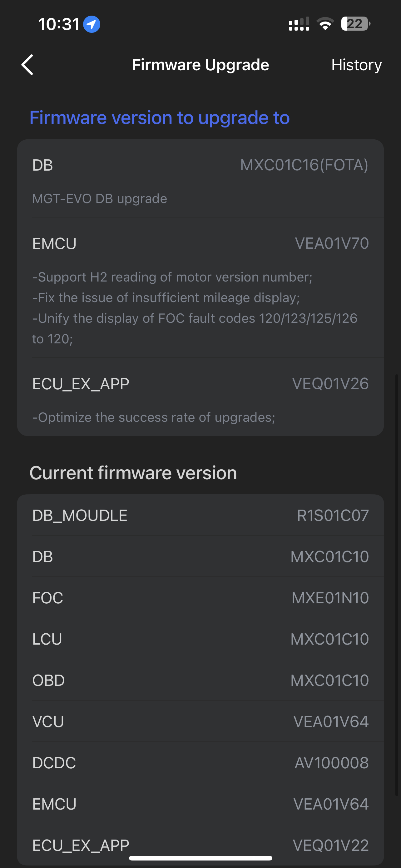Image resolution: width=401 pixels, height=868 pixels.
Task: Tap the Wi-Fi status icon
Action: (325, 24)
